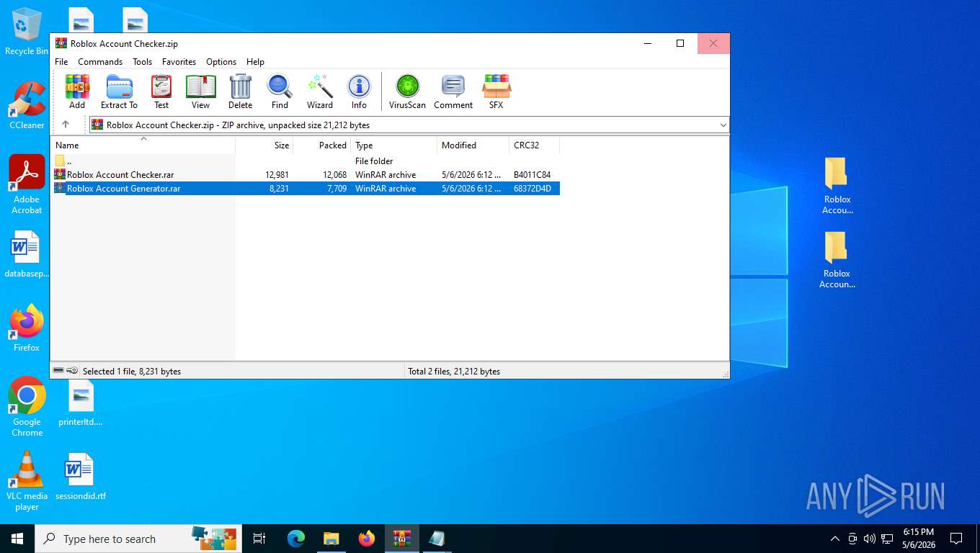The image size is (980, 553).
Task: Select the VLC media player desktop icon
Action: point(27,481)
